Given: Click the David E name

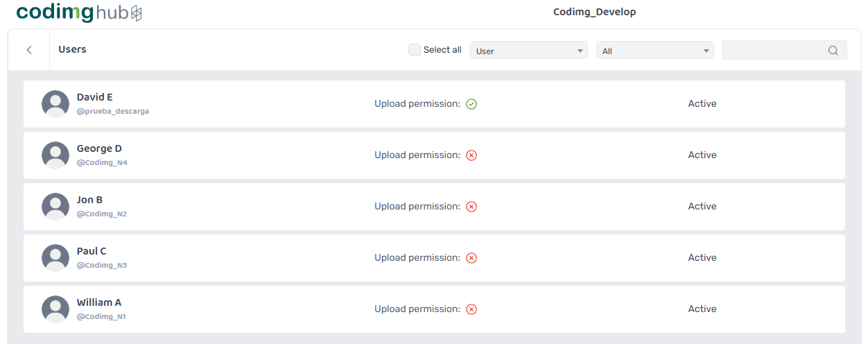Looking at the screenshot, I should (x=95, y=97).
